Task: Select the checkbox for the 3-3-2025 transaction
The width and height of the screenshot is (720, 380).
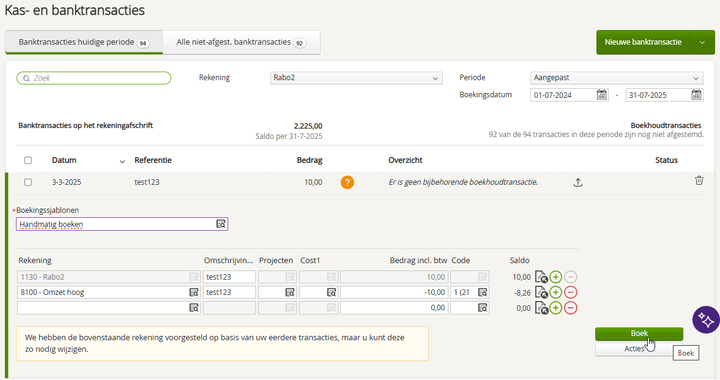Action: pyautogui.click(x=28, y=182)
